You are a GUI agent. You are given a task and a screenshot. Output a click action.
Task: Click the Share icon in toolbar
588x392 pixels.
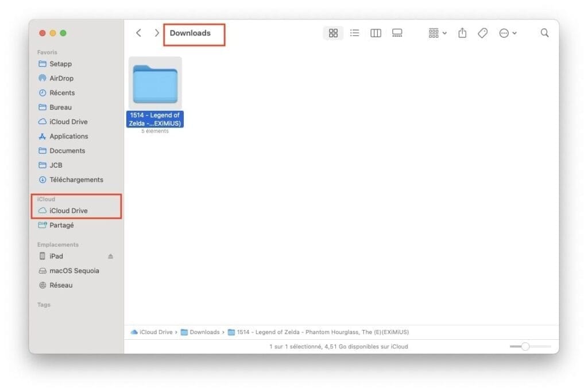coord(462,33)
